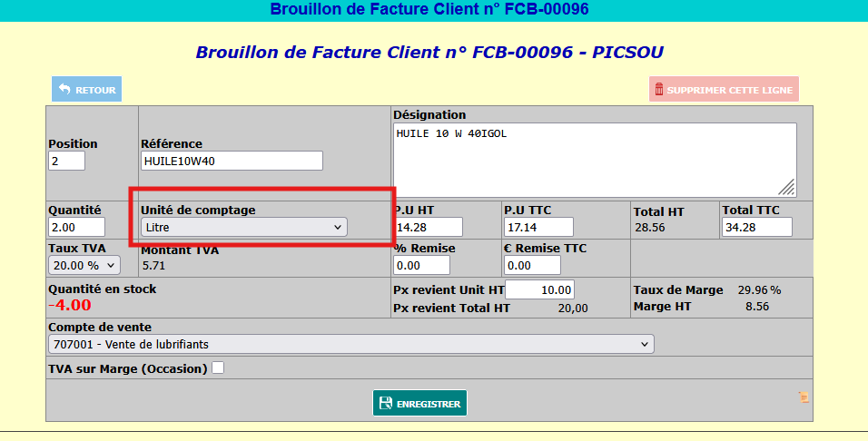Focus the Référence field containing HUILE10W40
Image resolution: width=868 pixels, height=441 pixels.
[232, 161]
